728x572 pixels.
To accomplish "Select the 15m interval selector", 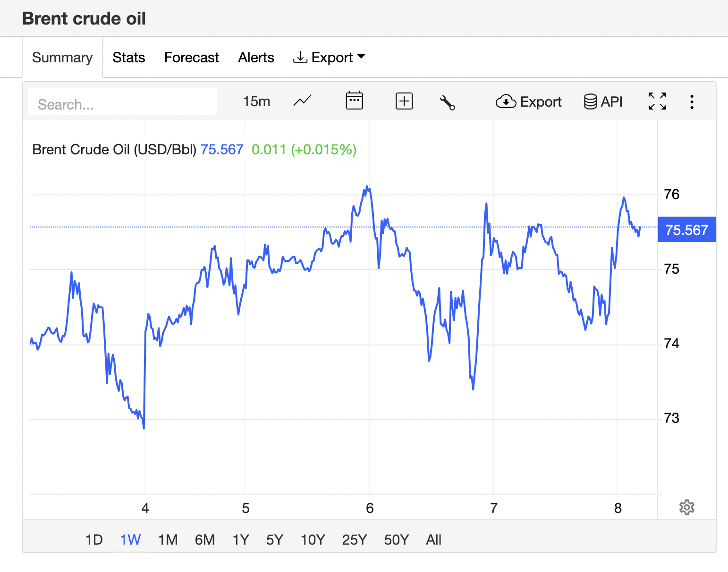I will 256,101.
